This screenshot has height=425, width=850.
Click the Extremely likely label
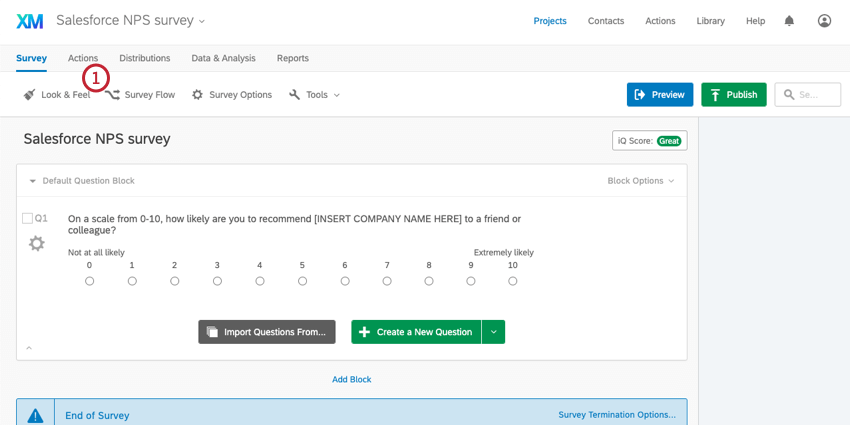504,253
